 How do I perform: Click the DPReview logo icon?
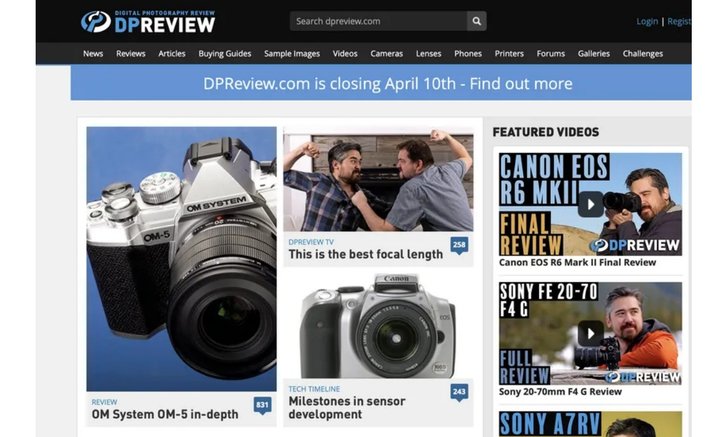(96, 21)
